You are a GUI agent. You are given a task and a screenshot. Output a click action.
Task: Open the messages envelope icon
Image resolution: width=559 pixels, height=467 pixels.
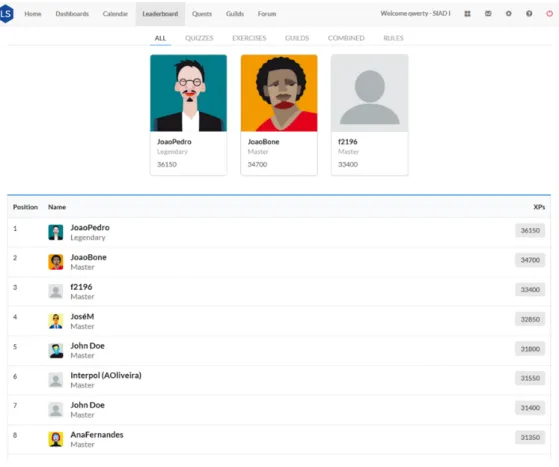click(488, 14)
